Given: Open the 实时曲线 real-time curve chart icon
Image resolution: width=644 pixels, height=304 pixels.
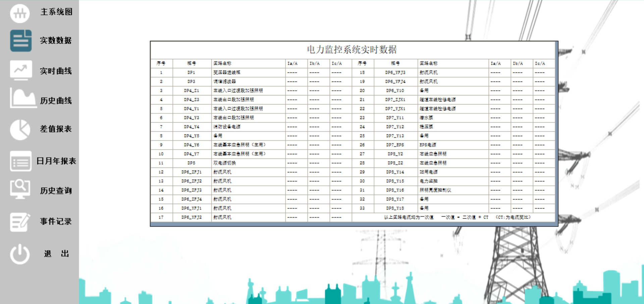Looking at the screenshot, I should (x=20, y=70).
